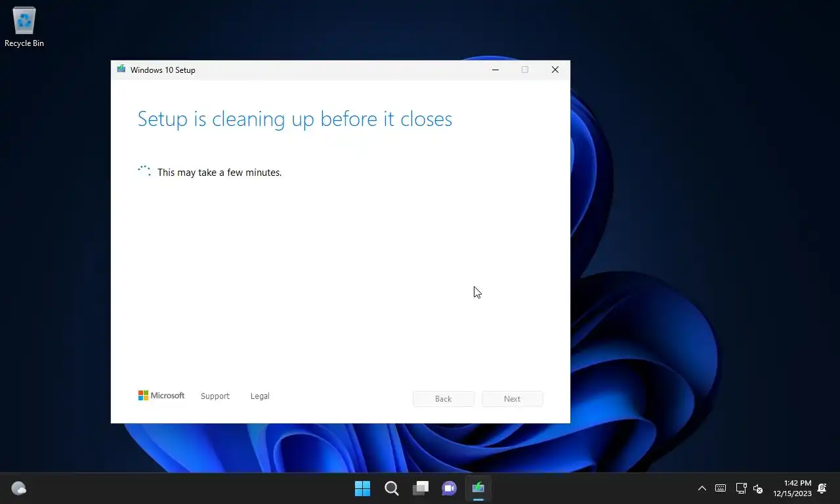Viewport: 840px width, 504px height.
Task: Open the Recycle Bin desktop icon
Action: click(24, 28)
